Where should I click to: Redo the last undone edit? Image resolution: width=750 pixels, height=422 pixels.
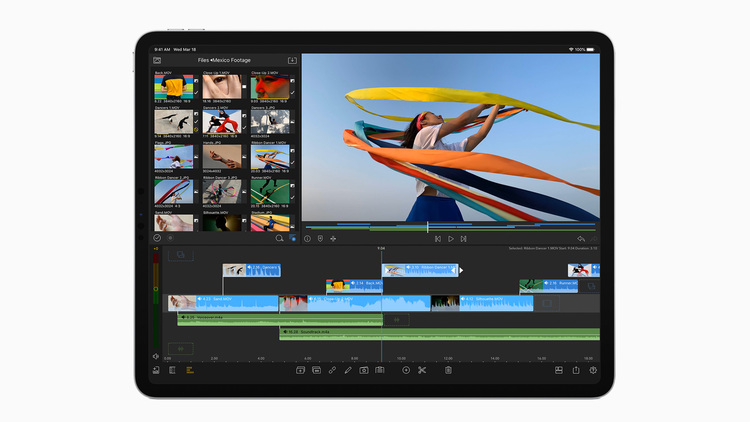[594, 239]
